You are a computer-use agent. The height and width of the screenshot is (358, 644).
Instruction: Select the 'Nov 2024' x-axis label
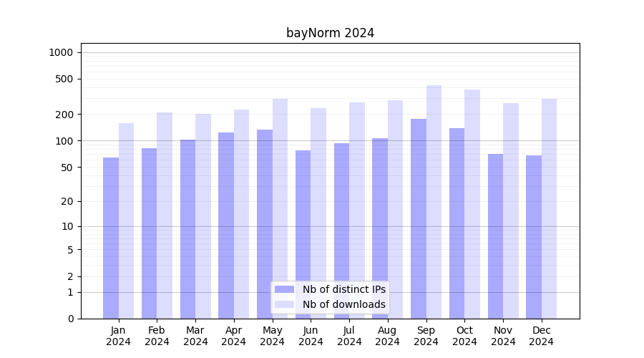503,336
